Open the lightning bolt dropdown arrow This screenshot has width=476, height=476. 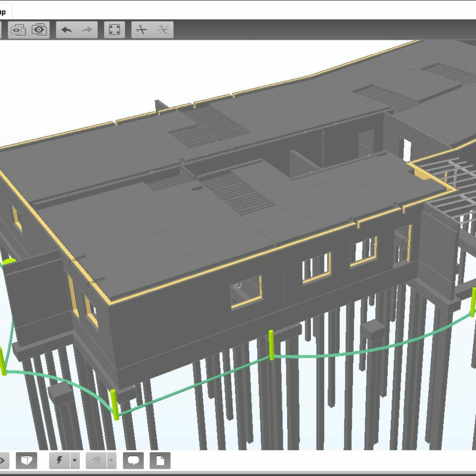75,460
